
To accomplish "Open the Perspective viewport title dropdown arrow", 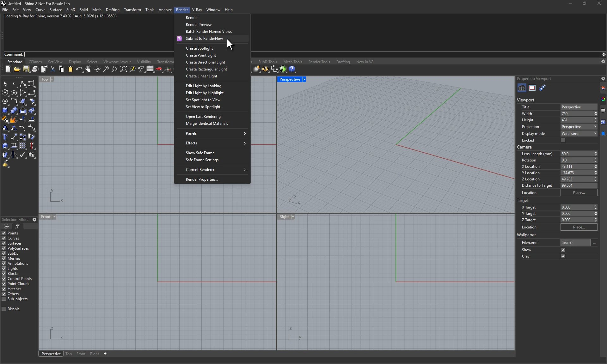I will (x=304, y=79).
